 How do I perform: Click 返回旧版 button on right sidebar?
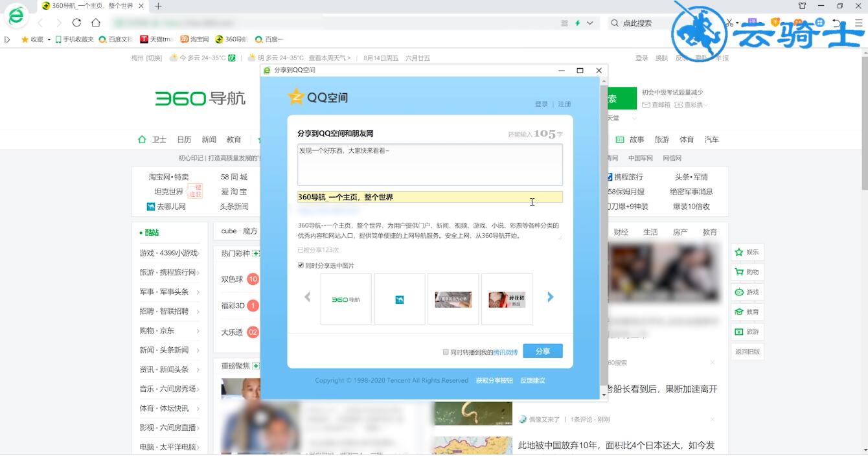[x=747, y=352]
